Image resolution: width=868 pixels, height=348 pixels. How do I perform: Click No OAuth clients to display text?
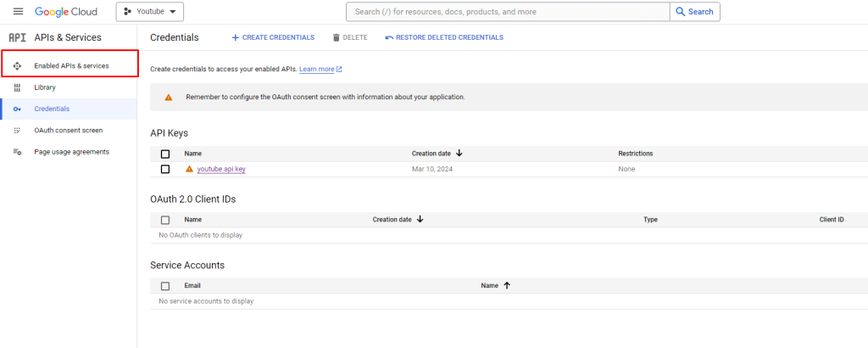(200, 235)
